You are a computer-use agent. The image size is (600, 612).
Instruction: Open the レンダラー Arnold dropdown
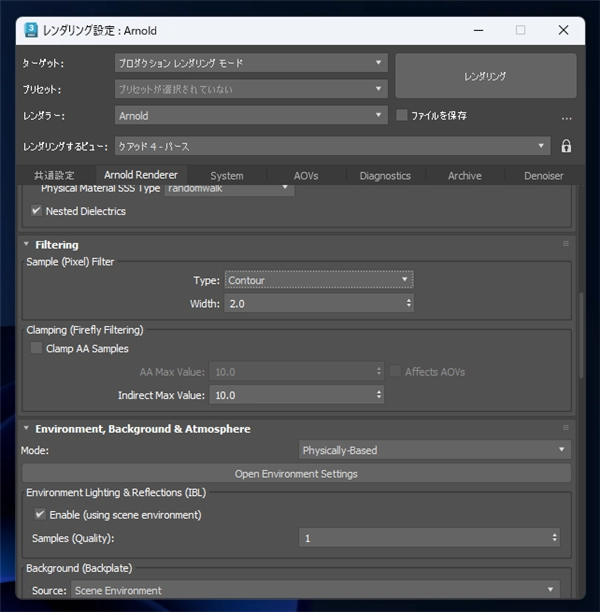pyautogui.click(x=251, y=116)
